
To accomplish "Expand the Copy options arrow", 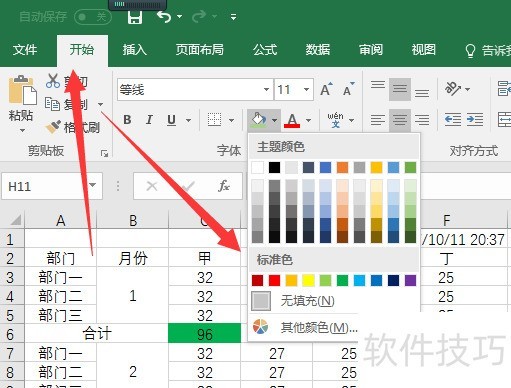I will pos(100,104).
